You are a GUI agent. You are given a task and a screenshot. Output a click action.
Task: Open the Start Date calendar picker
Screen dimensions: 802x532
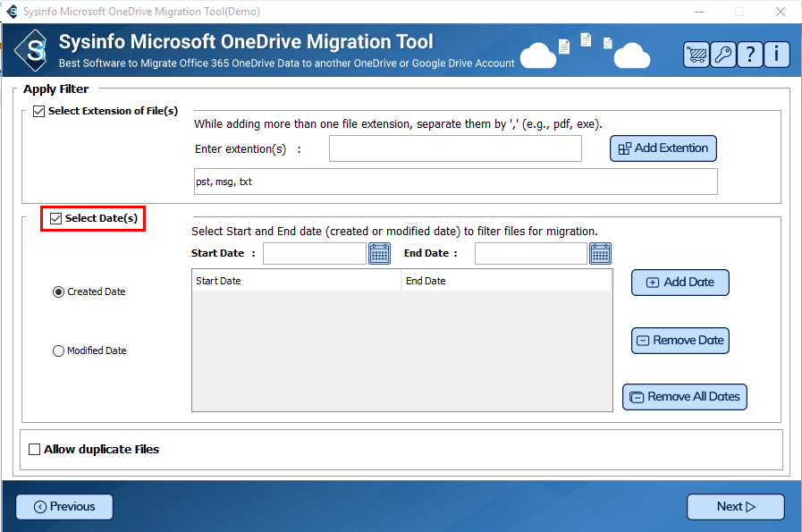(x=379, y=254)
